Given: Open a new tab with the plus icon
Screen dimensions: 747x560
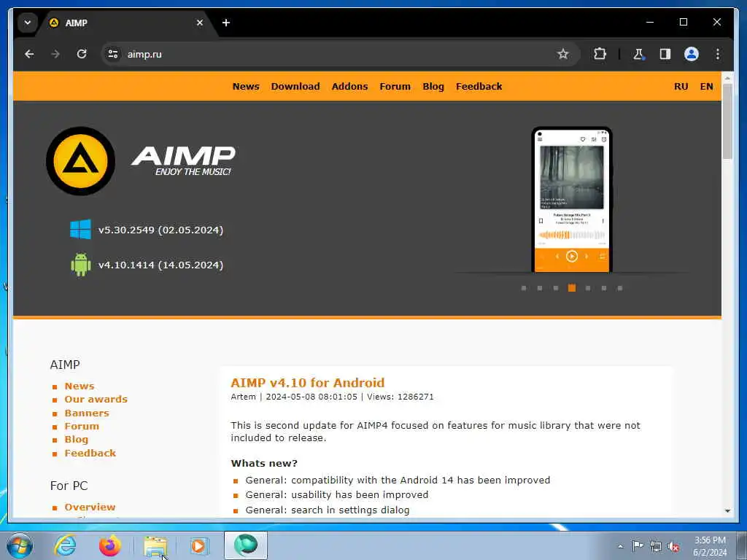Looking at the screenshot, I should click(226, 23).
